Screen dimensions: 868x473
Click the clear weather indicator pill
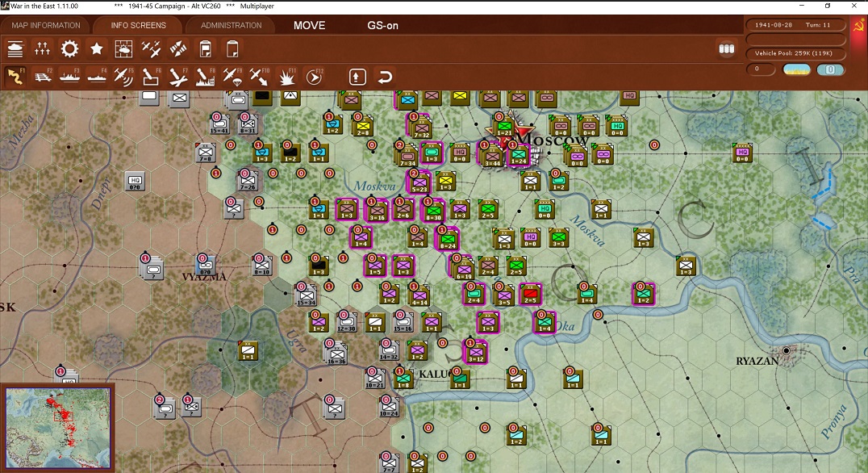(796, 69)
